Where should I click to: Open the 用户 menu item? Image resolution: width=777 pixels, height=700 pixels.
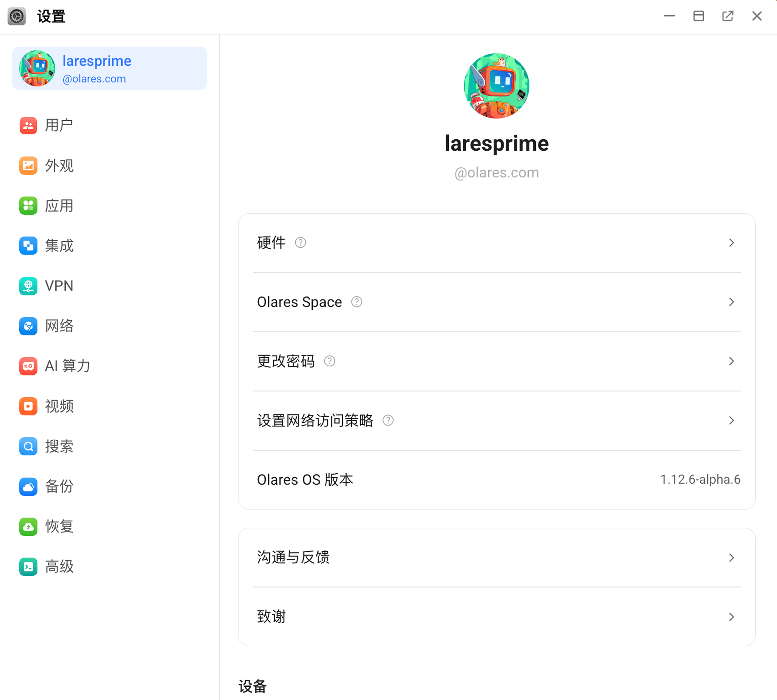click(x=109, y=125)
